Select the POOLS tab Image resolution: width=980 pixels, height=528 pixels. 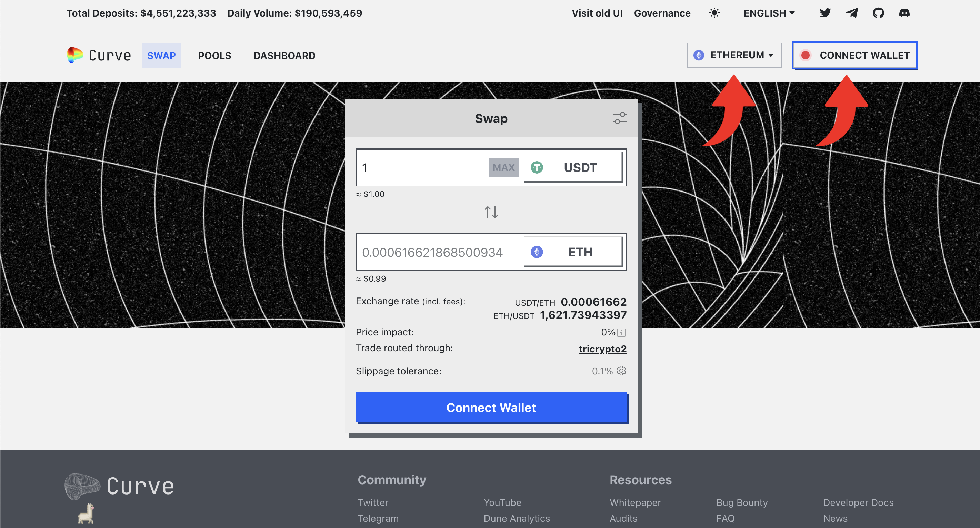(214, 56)
